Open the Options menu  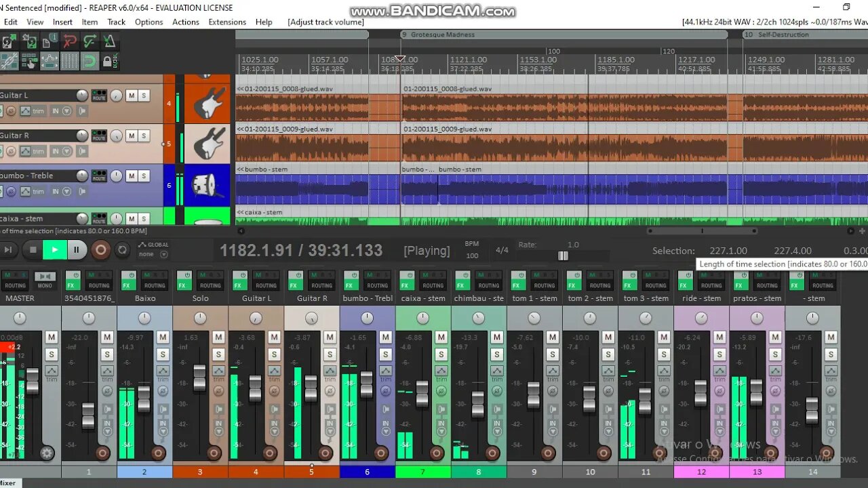(149, 22)
